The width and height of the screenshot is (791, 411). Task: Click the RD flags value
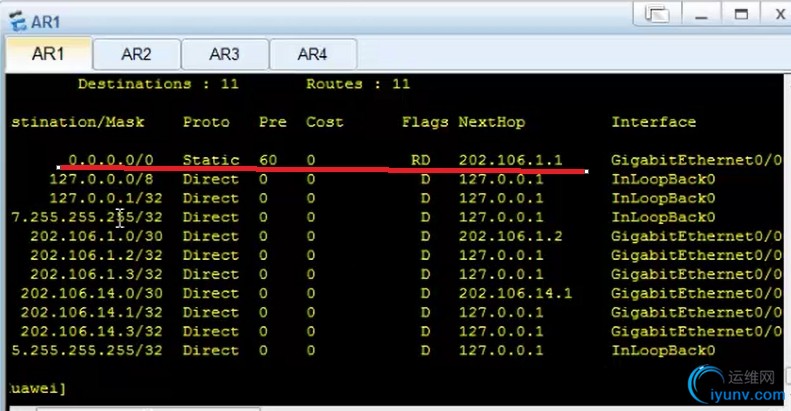pos(421,160)
